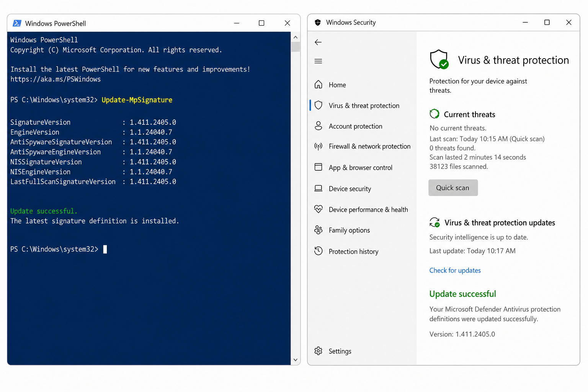This screenshot has width=588, height=392.
Task: Go back with the Windows Security back arrow
Action: (318, 42)
